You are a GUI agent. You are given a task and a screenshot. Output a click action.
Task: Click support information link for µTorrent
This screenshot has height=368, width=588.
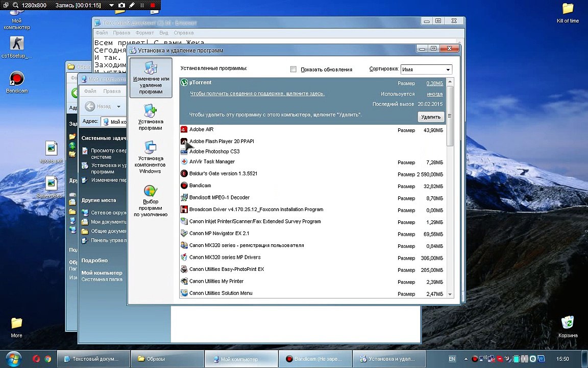coord(257,94)
